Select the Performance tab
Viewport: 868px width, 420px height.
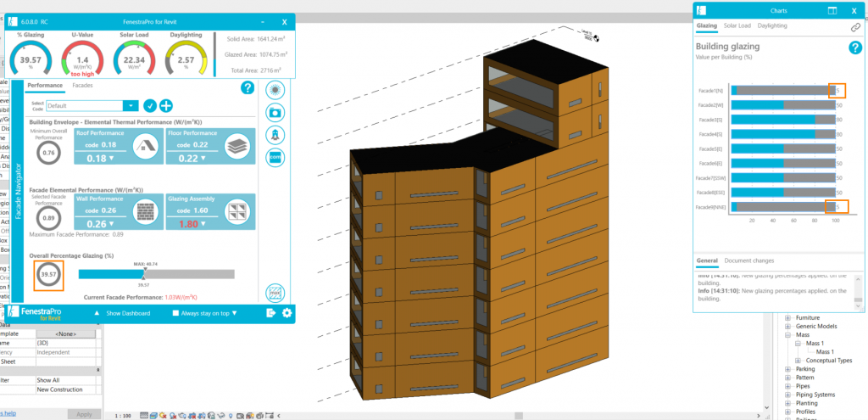click(x=45, y=86)
